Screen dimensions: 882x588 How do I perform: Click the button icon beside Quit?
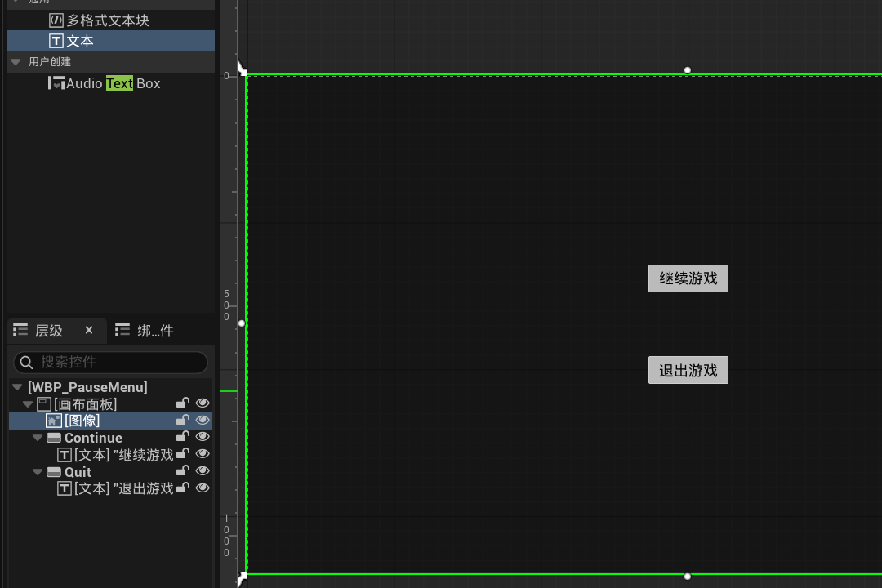coord(54,471)
